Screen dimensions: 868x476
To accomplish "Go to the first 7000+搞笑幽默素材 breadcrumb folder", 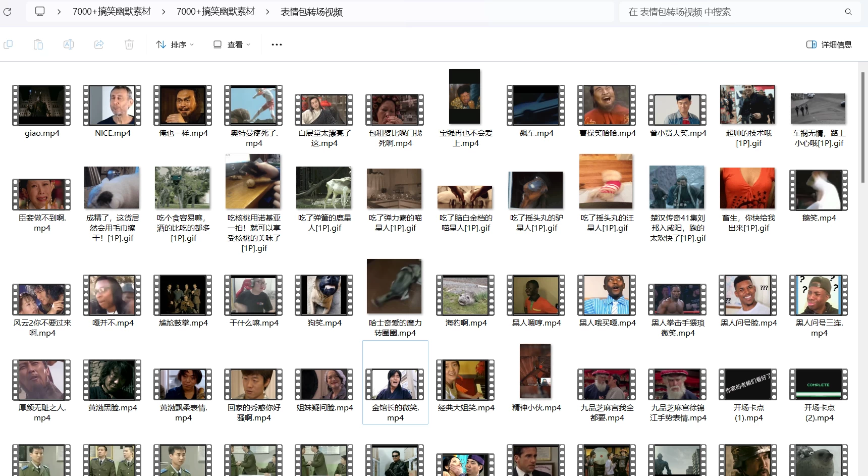I will pos(112,12).
